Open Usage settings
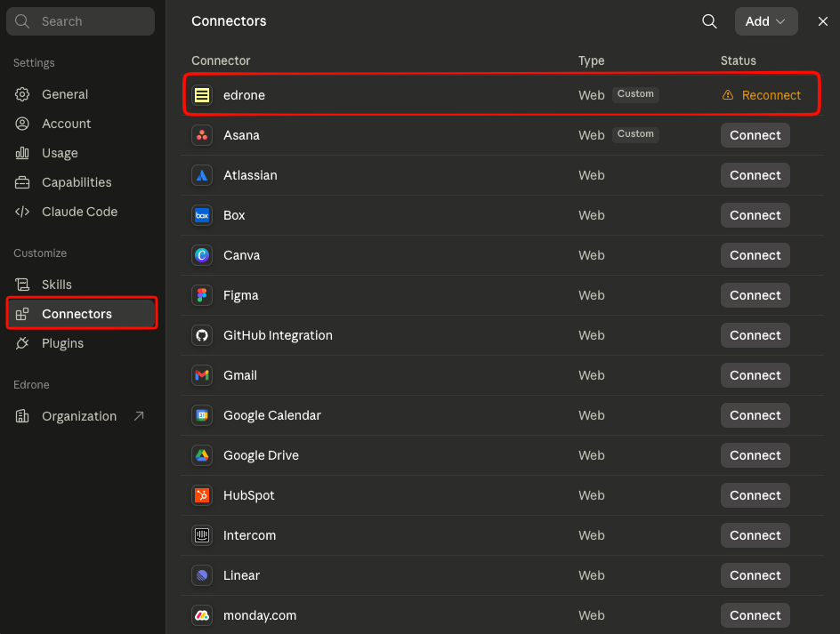This screenshot has width=840, height=634. [80, 153]
